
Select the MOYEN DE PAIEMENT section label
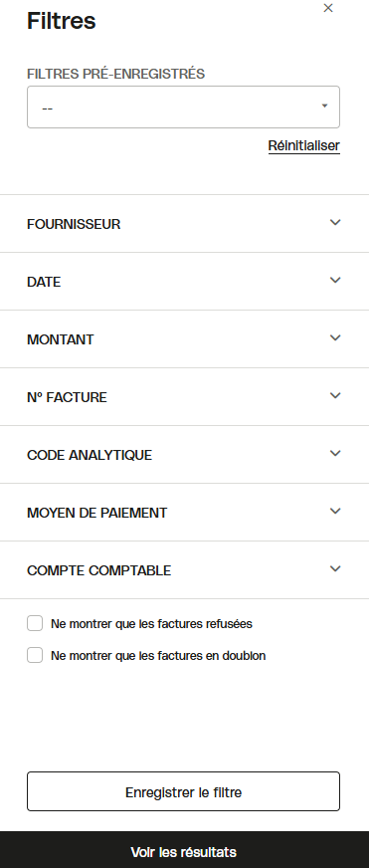[x=96, y=513]
